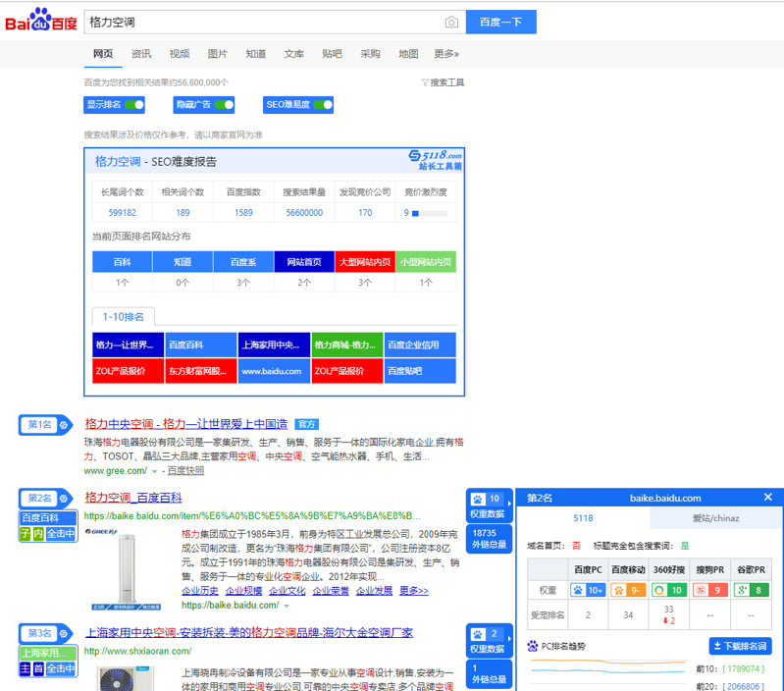Open the 上海家用中央空调 result title
This screenshot has width=784, height=691.
[x=248, y=632]
